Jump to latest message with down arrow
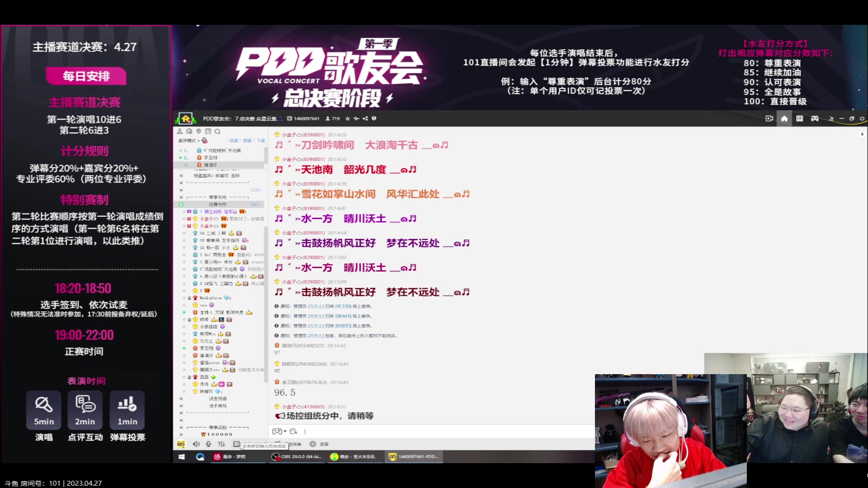This screenshot has height=488, width=868. [x=862, y=134]
